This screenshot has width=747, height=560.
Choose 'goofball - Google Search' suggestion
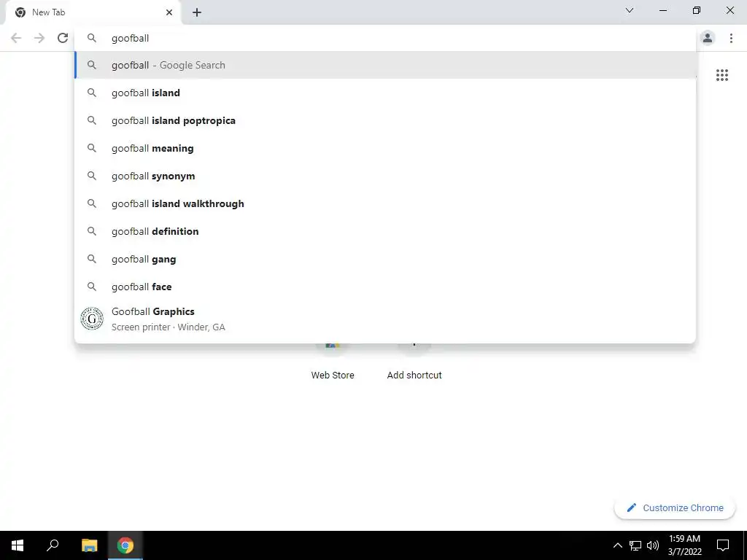386,65
